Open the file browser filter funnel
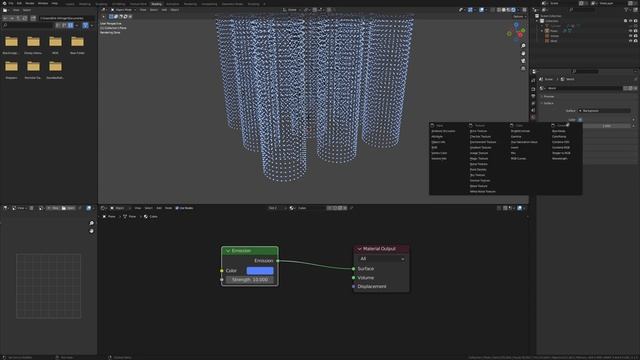 tap(85, 25)
